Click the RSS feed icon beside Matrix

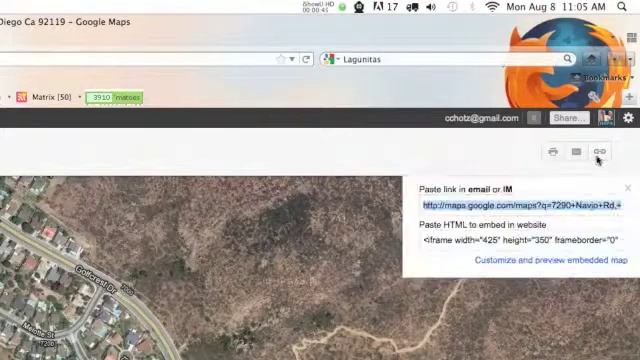[21, 97]
